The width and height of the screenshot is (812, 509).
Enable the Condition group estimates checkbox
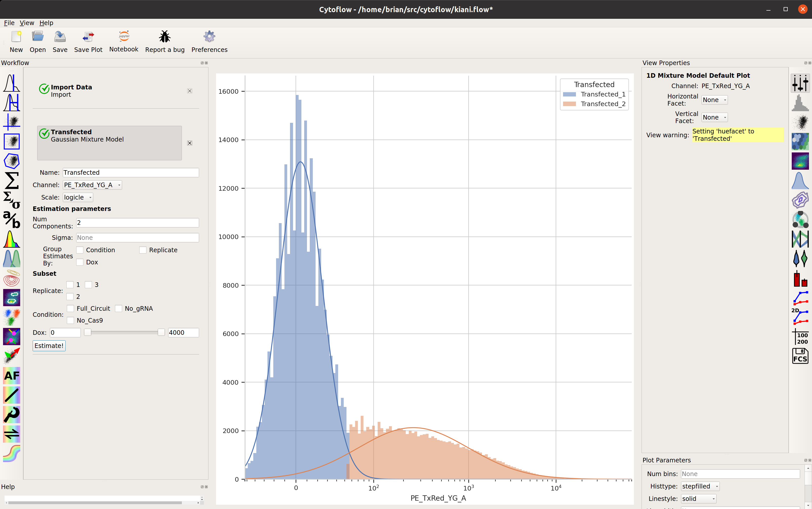tap(80, 250)
